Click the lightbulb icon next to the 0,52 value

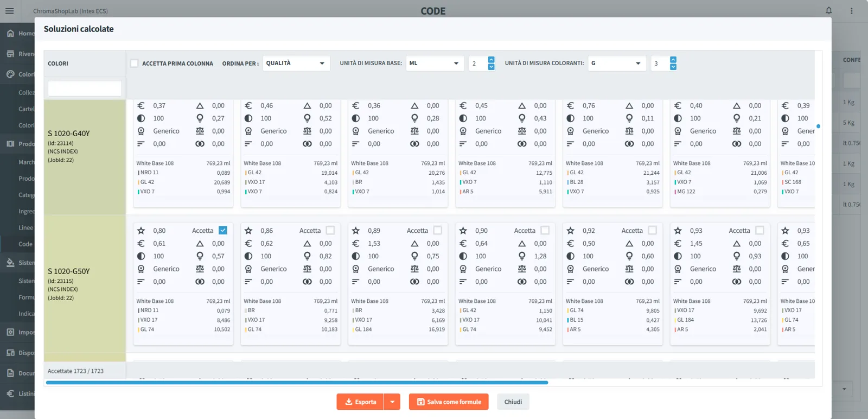(307, 118)
